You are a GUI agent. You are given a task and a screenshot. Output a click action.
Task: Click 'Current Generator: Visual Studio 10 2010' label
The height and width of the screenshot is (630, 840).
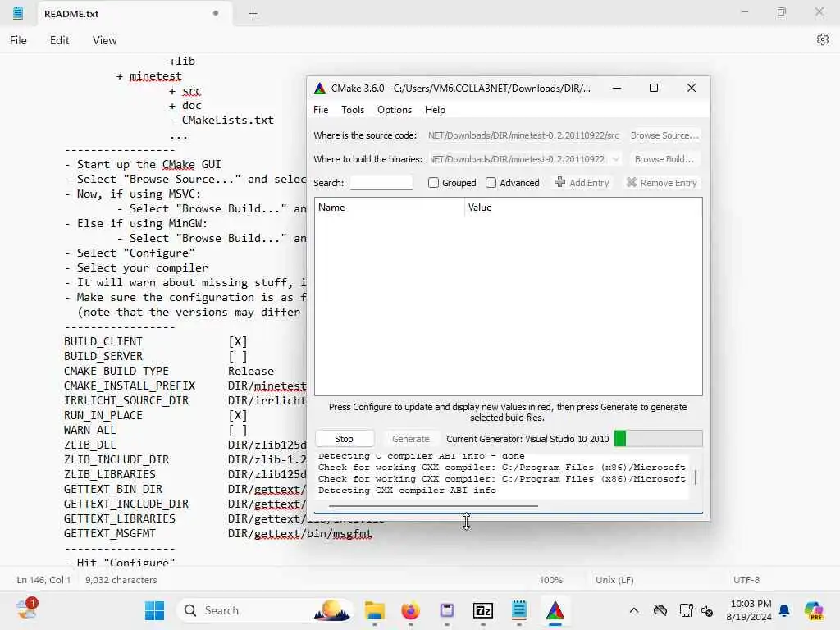click(x=527, y=439)
